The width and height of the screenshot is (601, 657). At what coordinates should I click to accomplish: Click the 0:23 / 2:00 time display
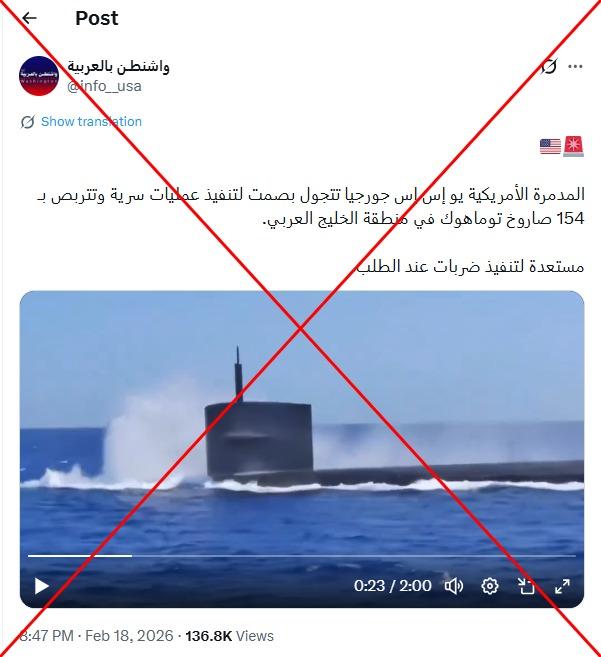tap(392, 585)
